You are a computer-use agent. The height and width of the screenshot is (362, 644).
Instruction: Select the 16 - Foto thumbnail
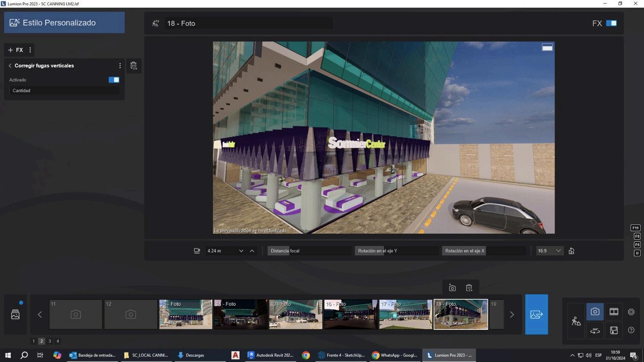click(x=351, y=314)
